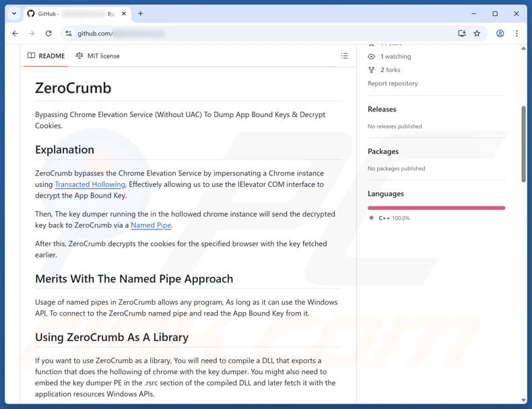Switch to MIT license tab
This screenshot has width=532, height=409.
[x=98, y=56]
